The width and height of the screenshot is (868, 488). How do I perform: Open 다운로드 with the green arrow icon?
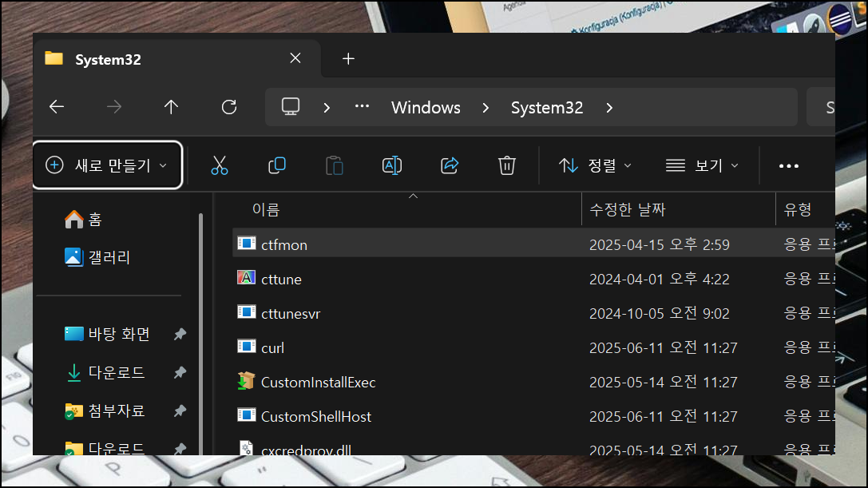point(105,372)
